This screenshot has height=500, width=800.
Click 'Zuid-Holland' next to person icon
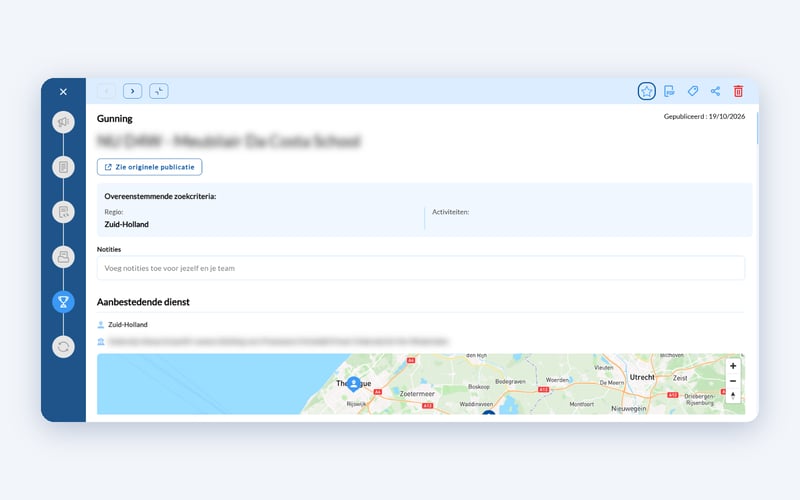click(128, 324)
